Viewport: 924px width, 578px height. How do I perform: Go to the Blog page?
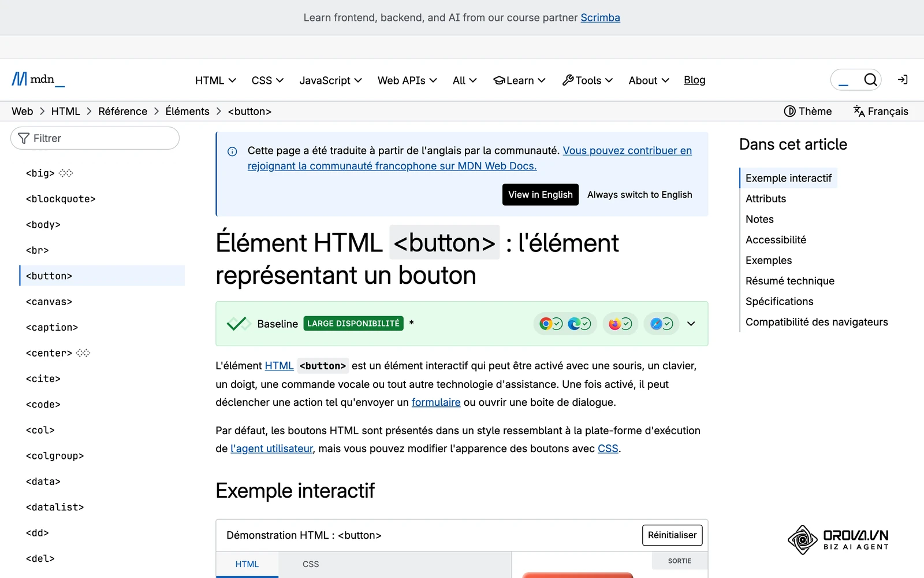(x=694, y=80)
